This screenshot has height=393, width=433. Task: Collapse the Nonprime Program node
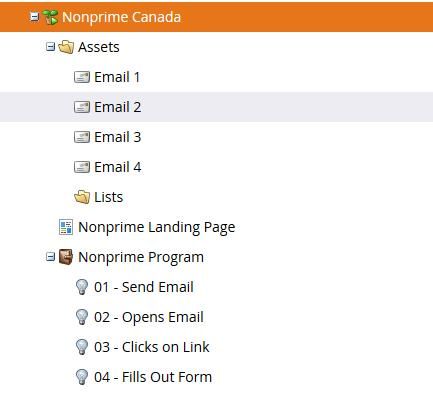point(50,257)
